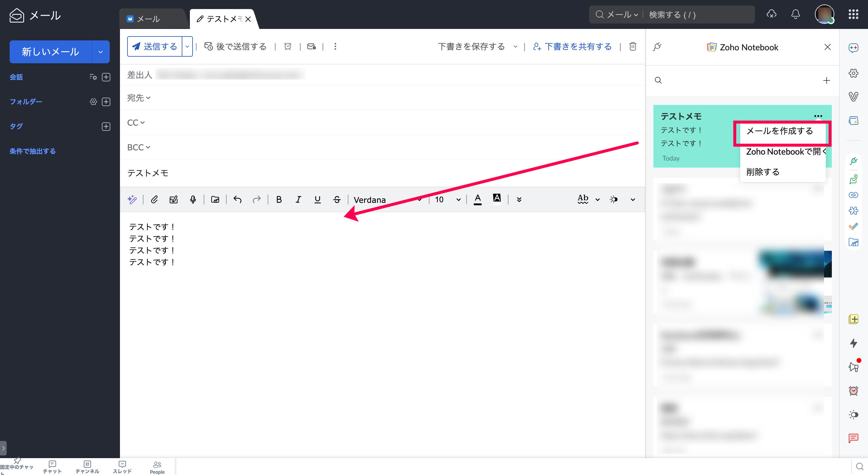Viewport: 868px width, 475px height.
Task: Toggle italic formatting
Action: [x=298, y=200]
